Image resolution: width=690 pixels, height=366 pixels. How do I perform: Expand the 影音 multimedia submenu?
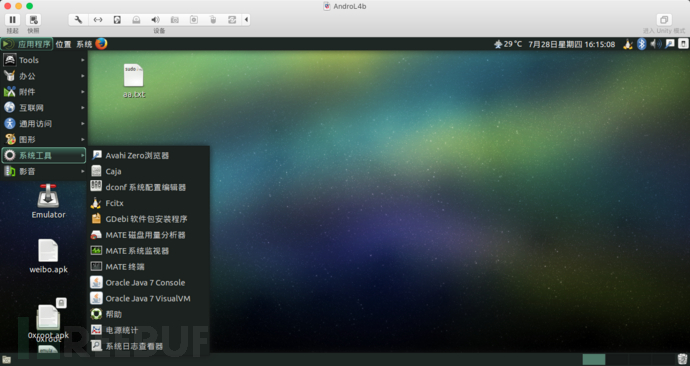(x=44, y=171)
